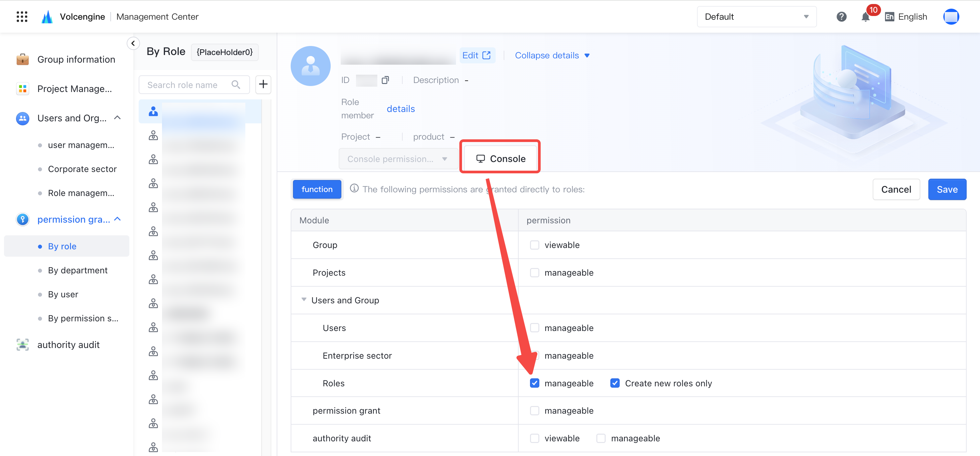The width and height of the screenshot is (980, 456).
Task: Click the search magnifier icon
Action: tap(236, 84)
